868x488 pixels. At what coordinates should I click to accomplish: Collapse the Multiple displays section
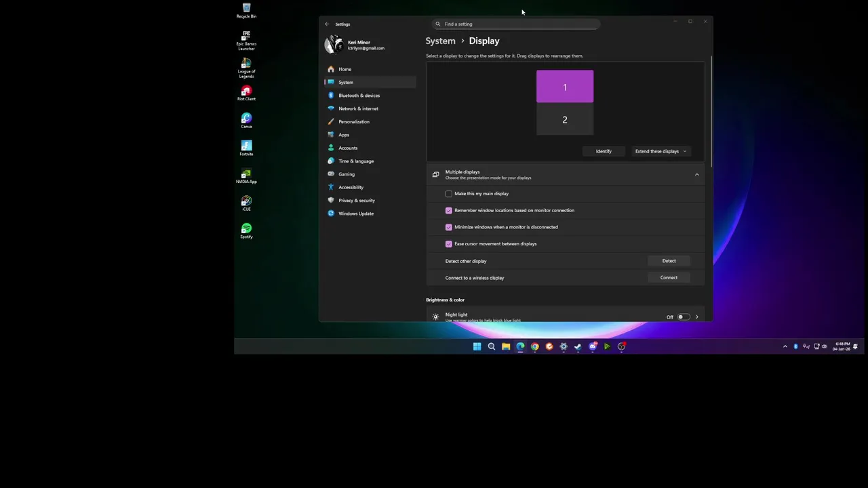click(x=696, y=175)
